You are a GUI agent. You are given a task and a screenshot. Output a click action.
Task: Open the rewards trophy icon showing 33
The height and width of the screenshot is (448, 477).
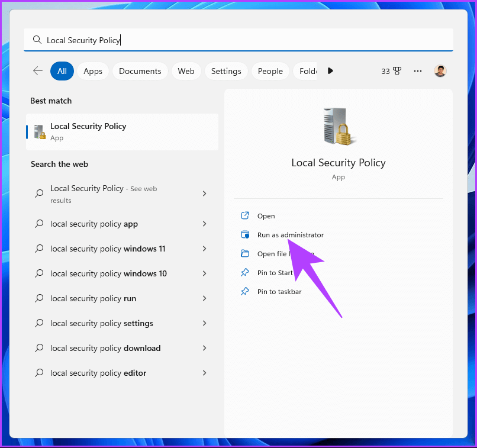click(397, 71)
